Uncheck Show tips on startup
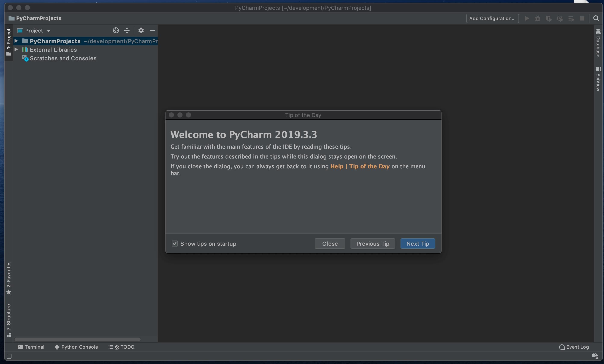This screenshot has width=604, height=364. pyautogui.click(x=175, y=244)
